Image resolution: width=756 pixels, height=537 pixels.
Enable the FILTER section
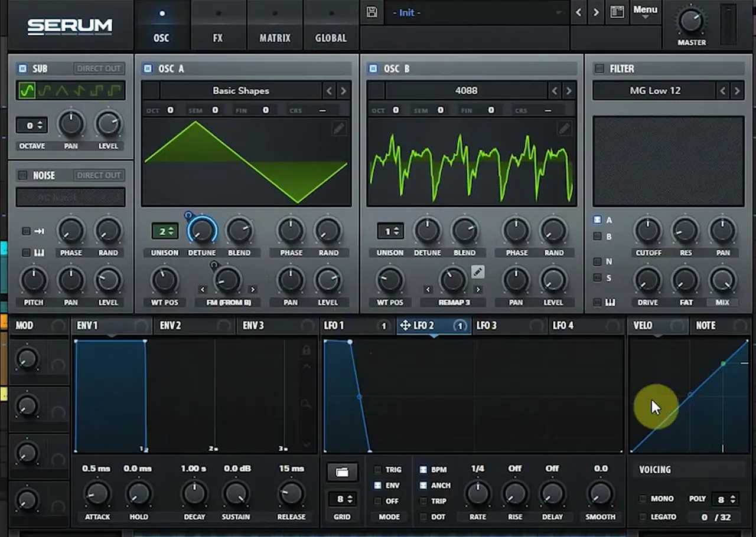599,69
